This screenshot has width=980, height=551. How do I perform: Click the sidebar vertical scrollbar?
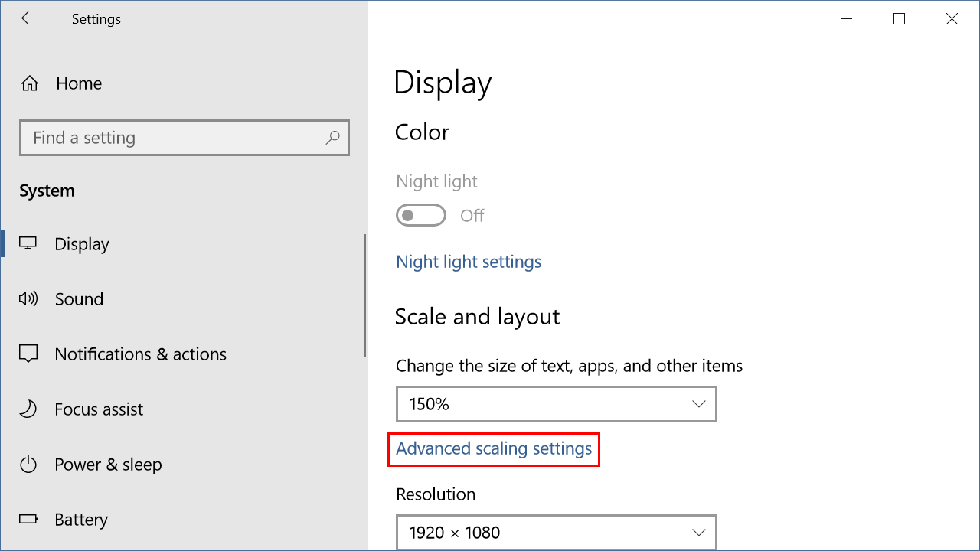(x=365, y=295)
